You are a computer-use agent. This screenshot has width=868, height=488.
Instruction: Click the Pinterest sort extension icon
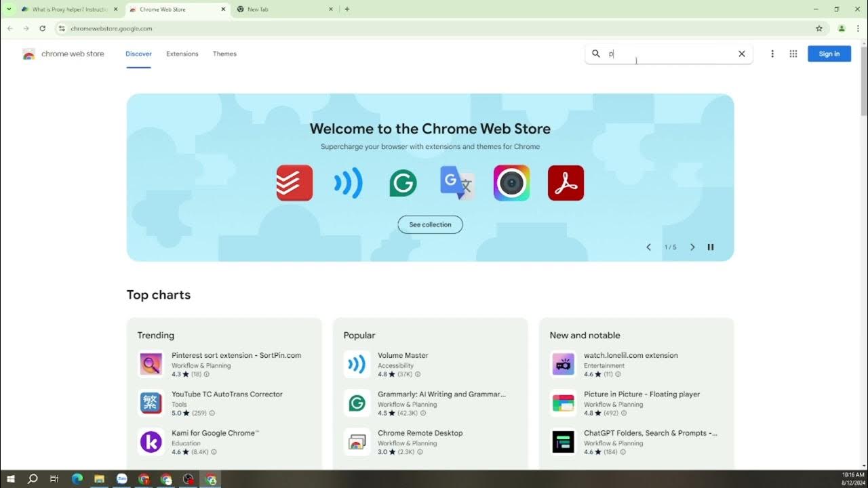(151, 364)
